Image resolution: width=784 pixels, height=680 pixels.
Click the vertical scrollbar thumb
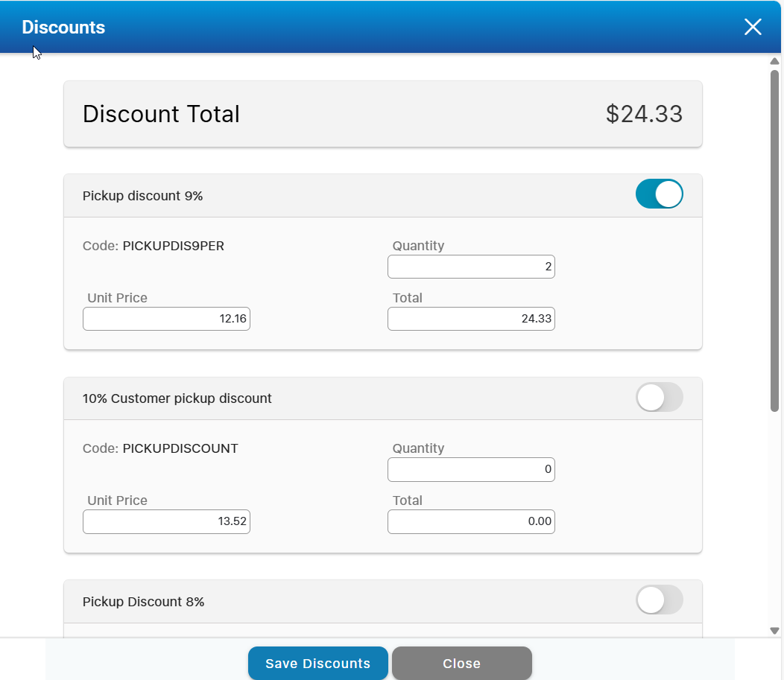tap(774, 238)
